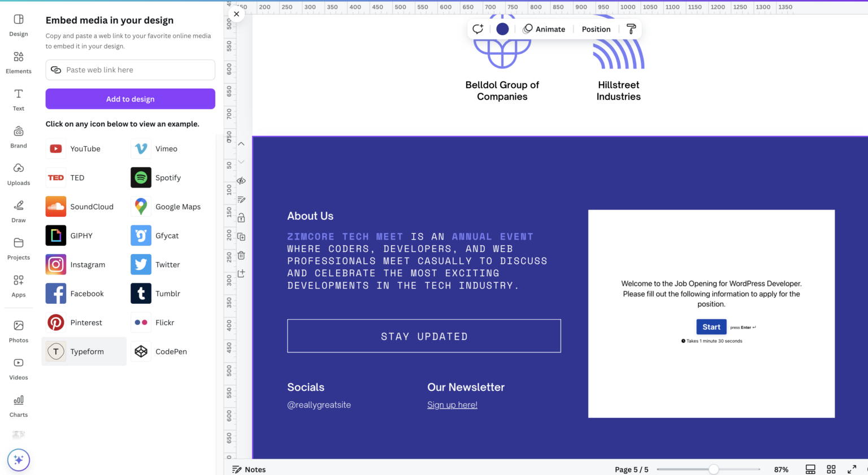Click the Google Maps embed icon
The height and width of the screenshot is (475, 868).
coord(141,207)
